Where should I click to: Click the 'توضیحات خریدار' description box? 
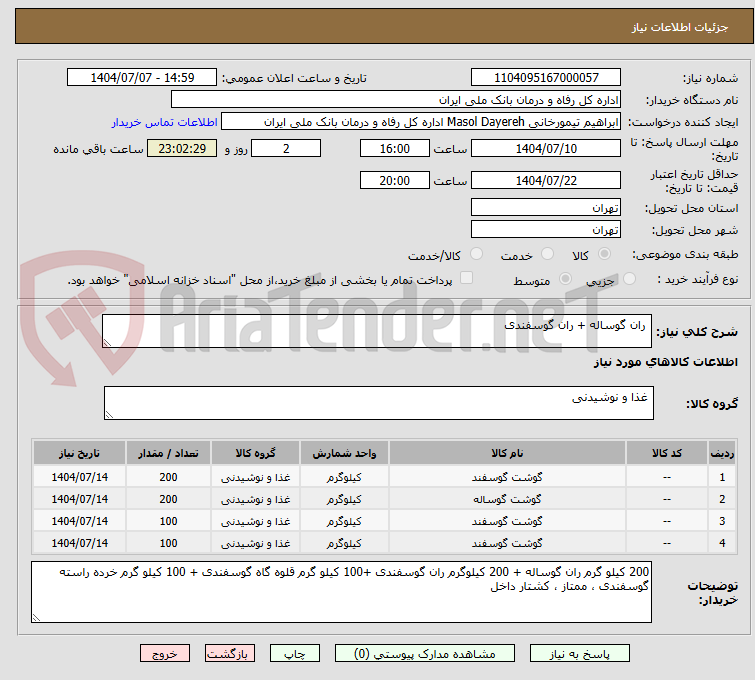pos(342,591)
